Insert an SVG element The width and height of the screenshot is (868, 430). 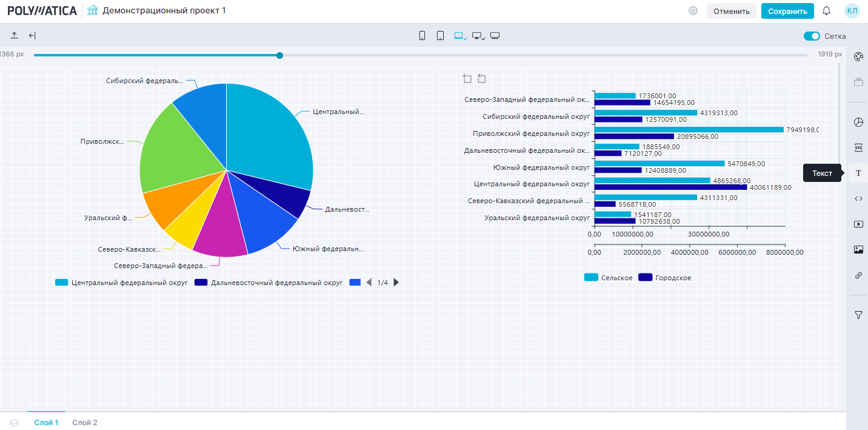(858, 147)
